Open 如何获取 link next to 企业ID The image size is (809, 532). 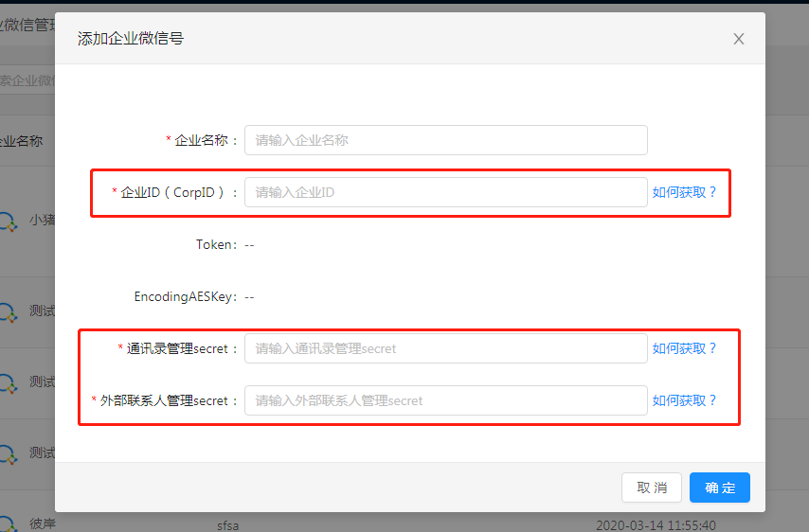(x=684, y=192)
